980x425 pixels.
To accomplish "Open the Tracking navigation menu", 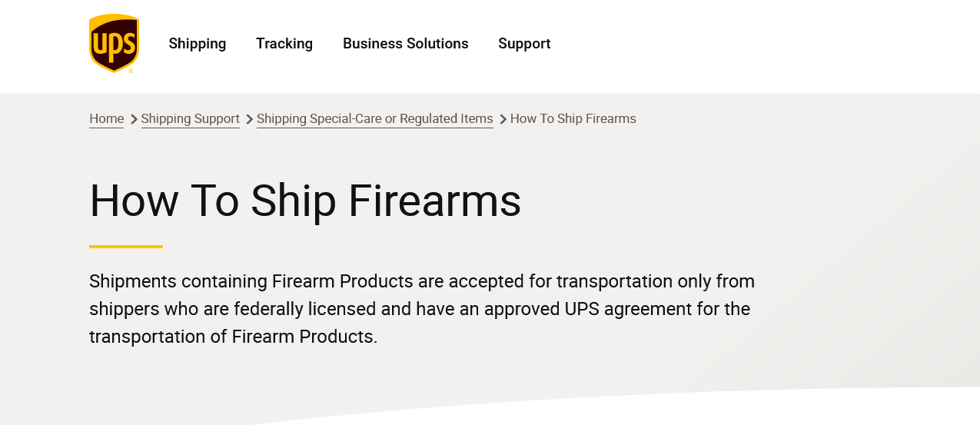I will tap(284, 44).
